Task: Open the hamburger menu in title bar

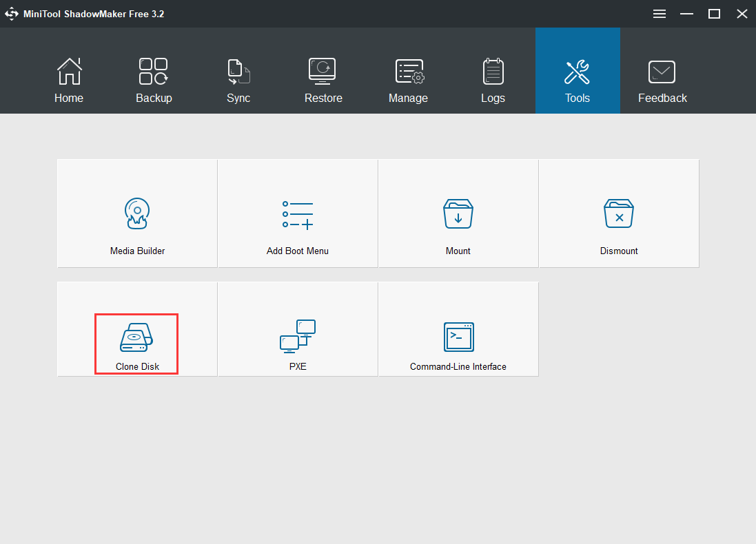Action: point(660,14)
